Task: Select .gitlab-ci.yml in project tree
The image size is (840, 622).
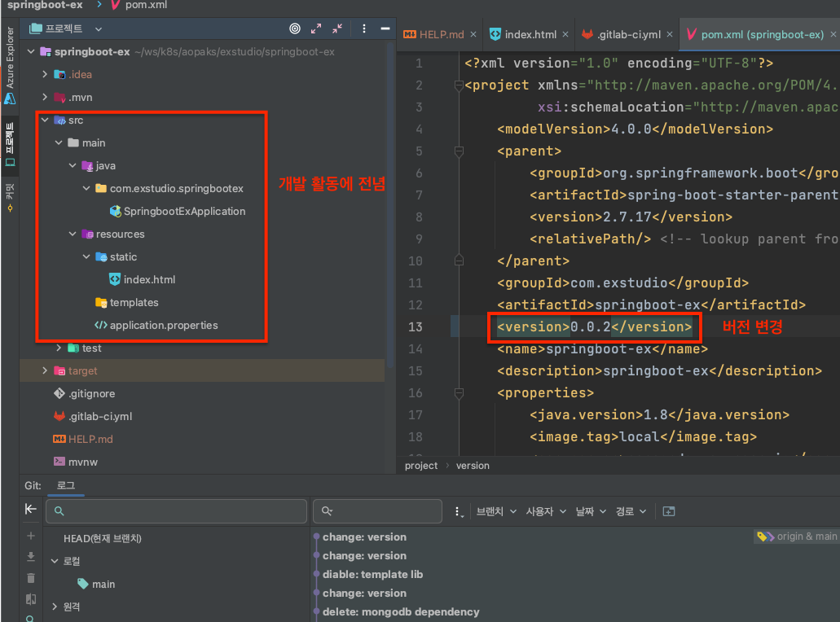Action: click(x=93, y=417)
